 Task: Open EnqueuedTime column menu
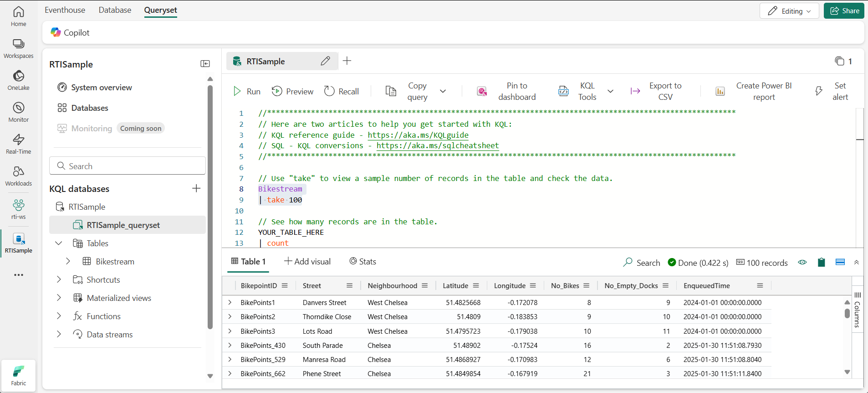(x=760, y=285)
